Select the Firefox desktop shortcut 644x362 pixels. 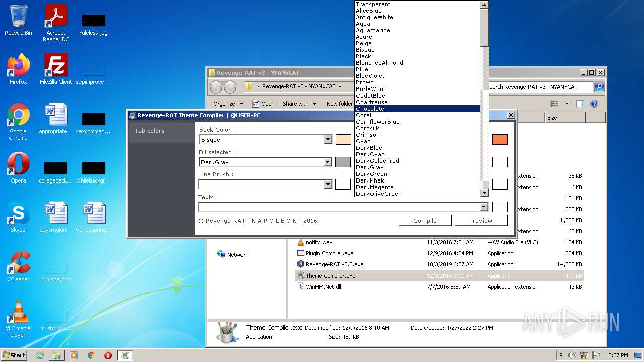point(18,69)
